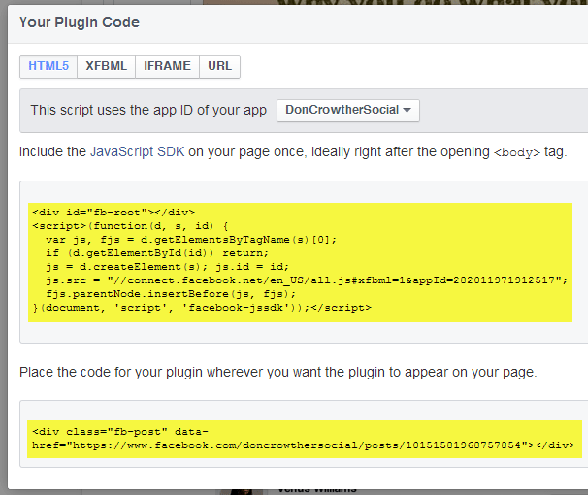This screenshot has width=588, height=495.
Task: Click the doncrowthersocial posts href line
Action: coord(303,445)
